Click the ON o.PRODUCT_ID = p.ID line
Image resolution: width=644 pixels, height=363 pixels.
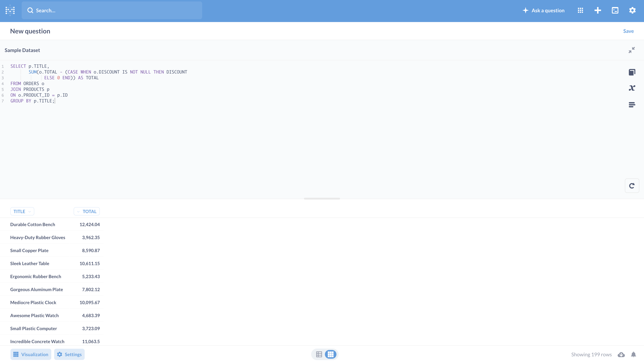click(x=39, y=95)
